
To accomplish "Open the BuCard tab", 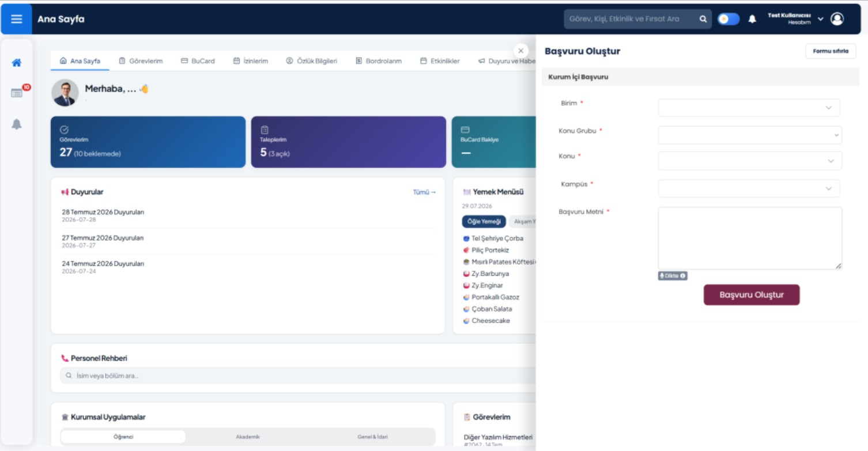I will (x=198, y=61).
